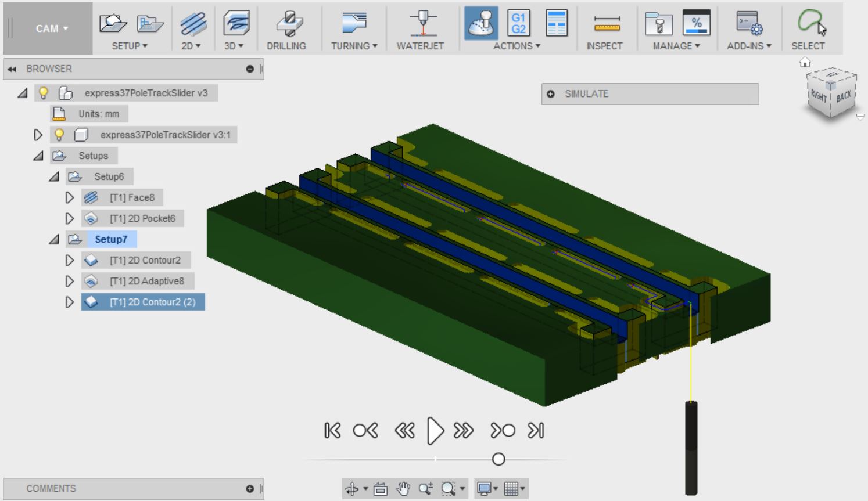
Task: Select the Units: mm item
Action: pos(89,114)
